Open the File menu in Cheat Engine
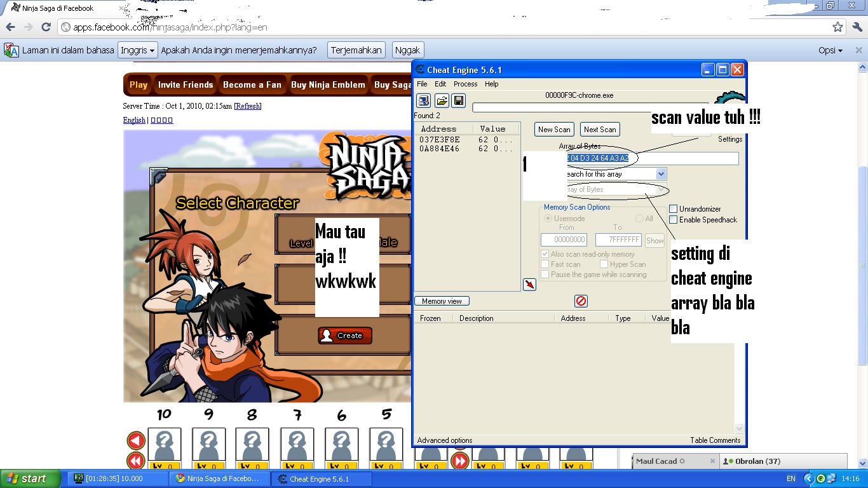The height and width of the screenshot is (488, 868). [422, 84]
